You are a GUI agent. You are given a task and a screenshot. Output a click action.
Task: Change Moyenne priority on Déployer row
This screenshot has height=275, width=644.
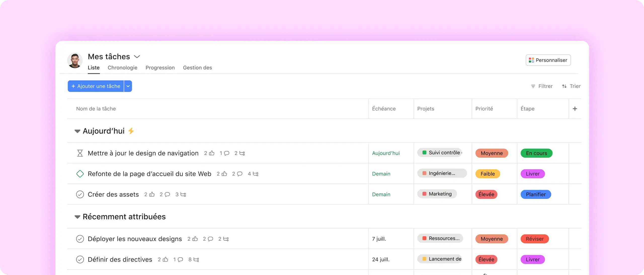click(x=492, y=239)
